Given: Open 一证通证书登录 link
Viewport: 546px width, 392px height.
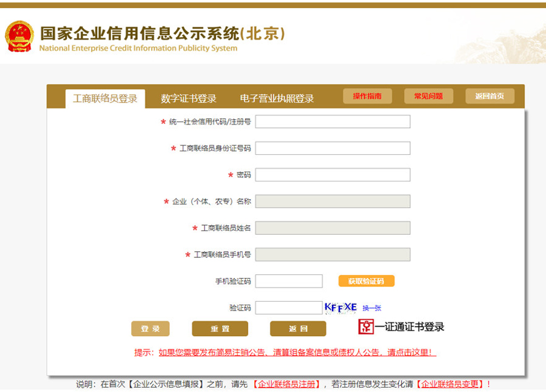Looking at the screenshot, I should 409,327.
